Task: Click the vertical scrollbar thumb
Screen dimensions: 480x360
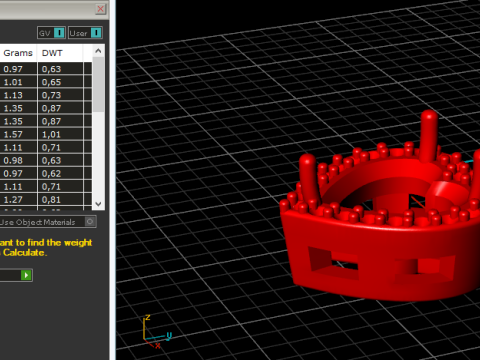Action: coord(98,85)
